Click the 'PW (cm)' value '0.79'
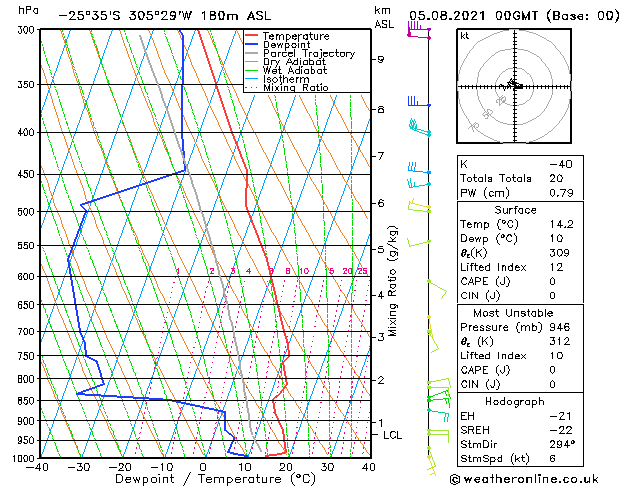 (x=561, y=193)
